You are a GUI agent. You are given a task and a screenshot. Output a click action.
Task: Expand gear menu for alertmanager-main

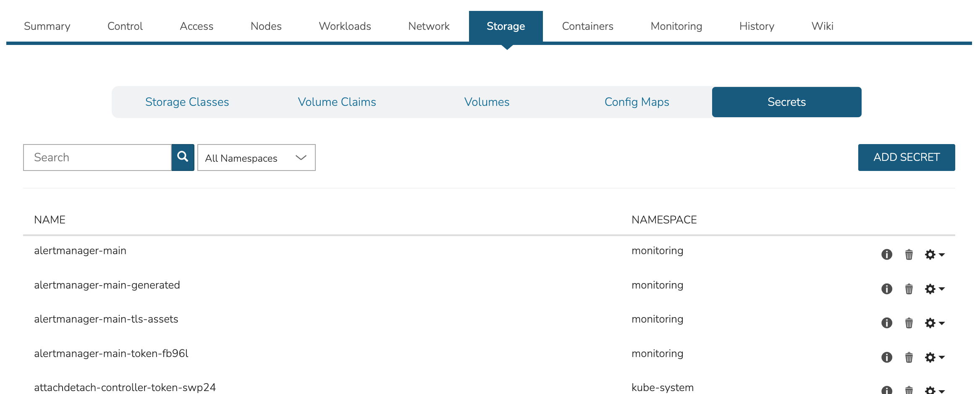[x=934, y=255]
